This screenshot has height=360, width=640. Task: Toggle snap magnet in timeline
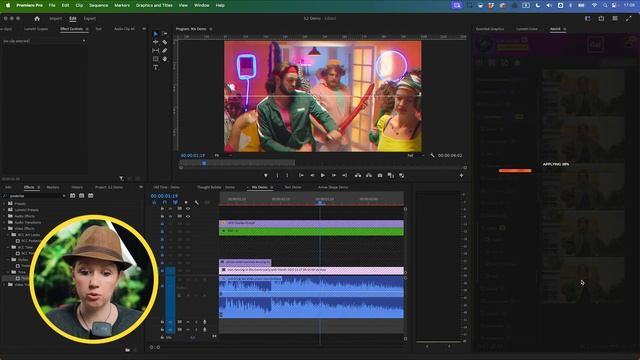(164, 202)
